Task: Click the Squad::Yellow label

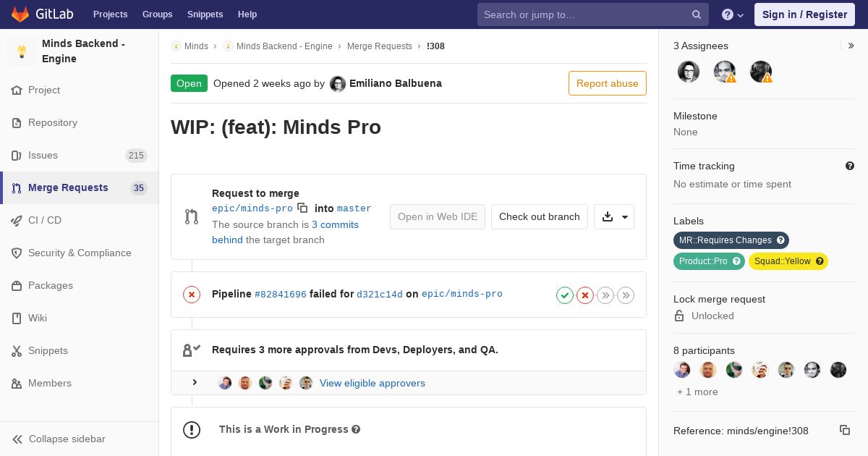Action: (788, 261)
